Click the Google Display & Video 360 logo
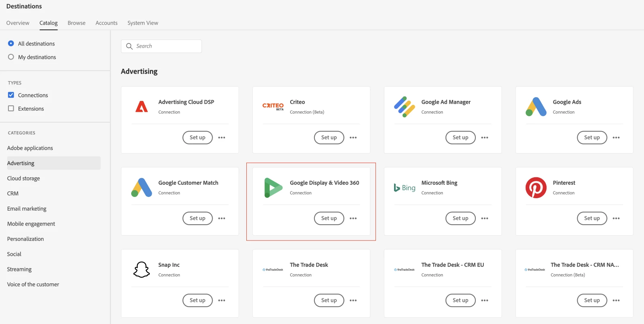Image resolution: width=644 pixels, height=324 pixels. (273, 188)
